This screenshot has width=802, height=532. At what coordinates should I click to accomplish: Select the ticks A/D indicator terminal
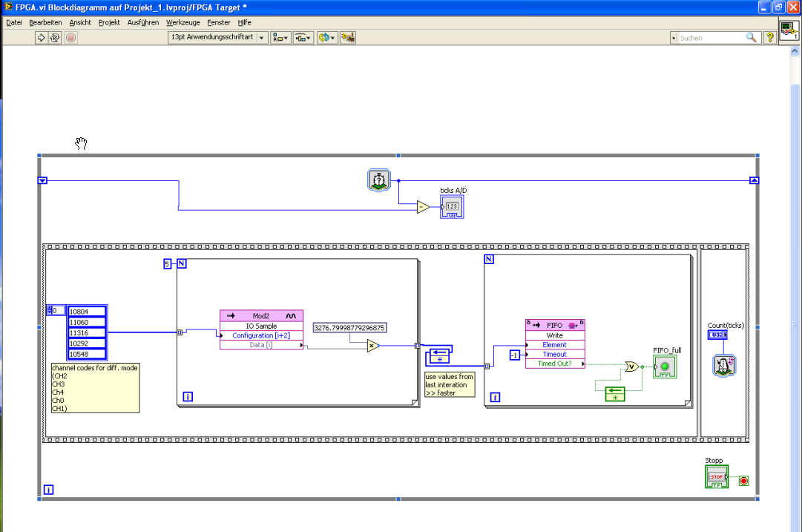point(452,207)
